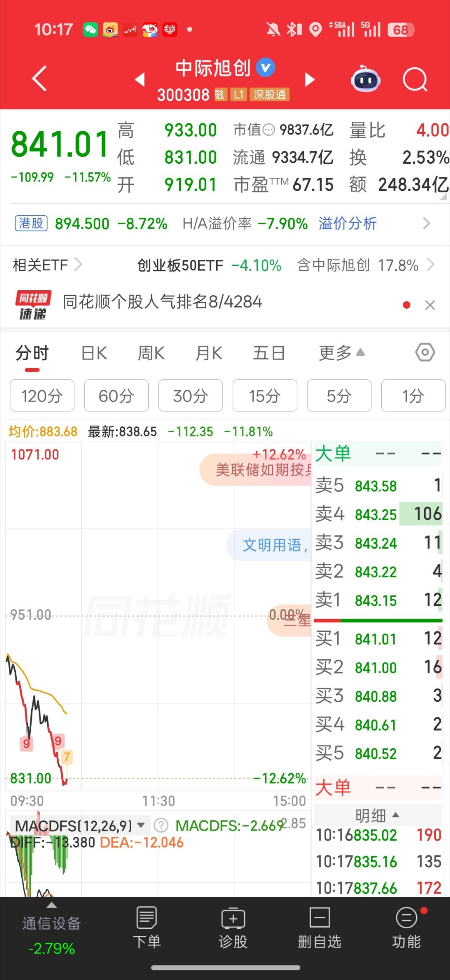Tap the Weibo status bar notification
This screenshot has width=450, height=980.
click(110, 30)
